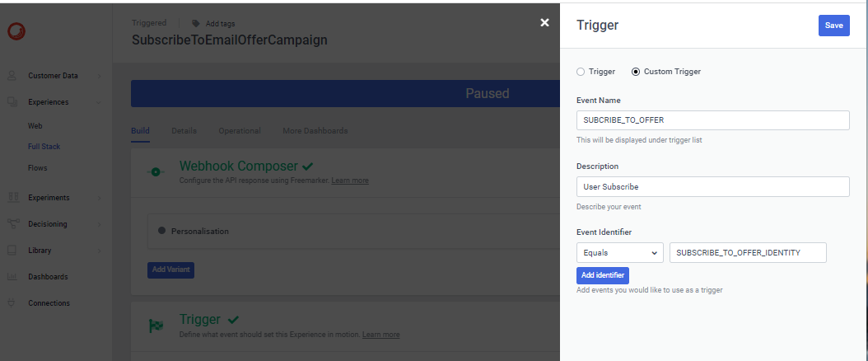Viewport: 868px width, 361px height.
Task: Switch to the Details tab
Action: coord(184,131)
